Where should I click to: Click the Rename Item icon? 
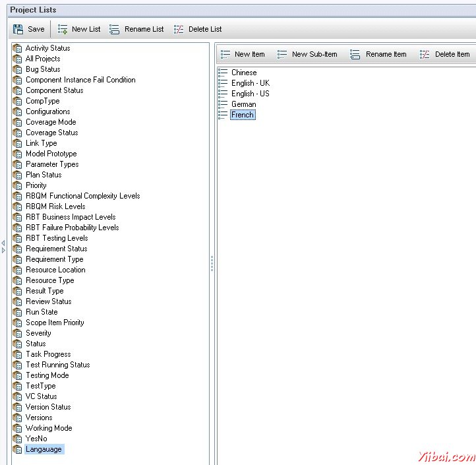click(355, 54)
